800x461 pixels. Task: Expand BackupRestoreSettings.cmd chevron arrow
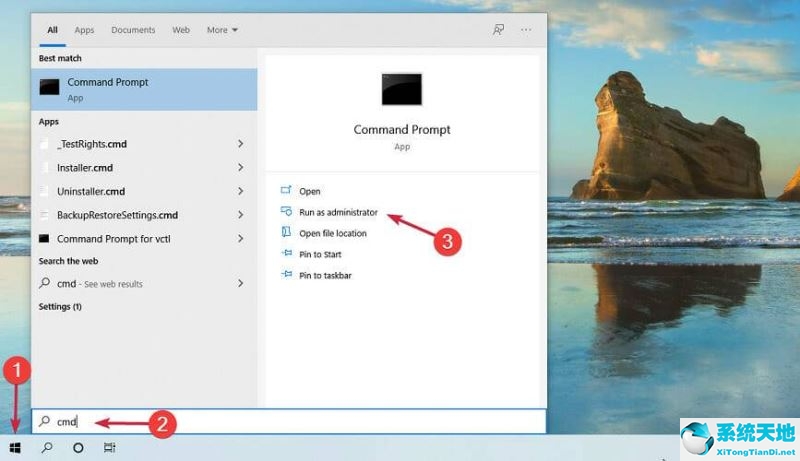240,215
